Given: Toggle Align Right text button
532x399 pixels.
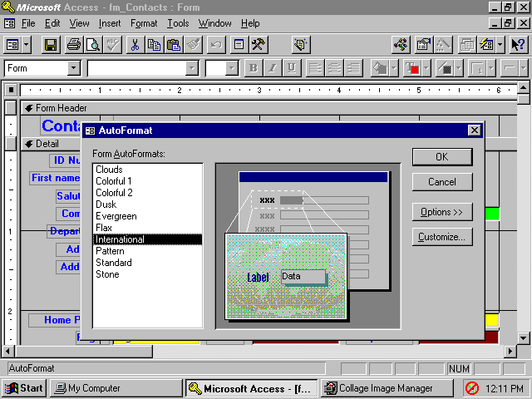Looking at the screenshot, I should click(353, 68).
